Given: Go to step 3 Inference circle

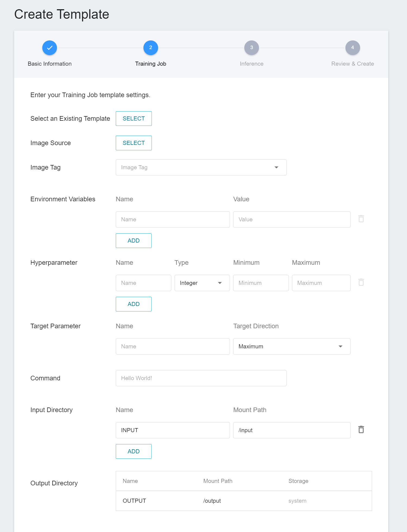Looking at the screenshot, I should [x=251, y=48].
